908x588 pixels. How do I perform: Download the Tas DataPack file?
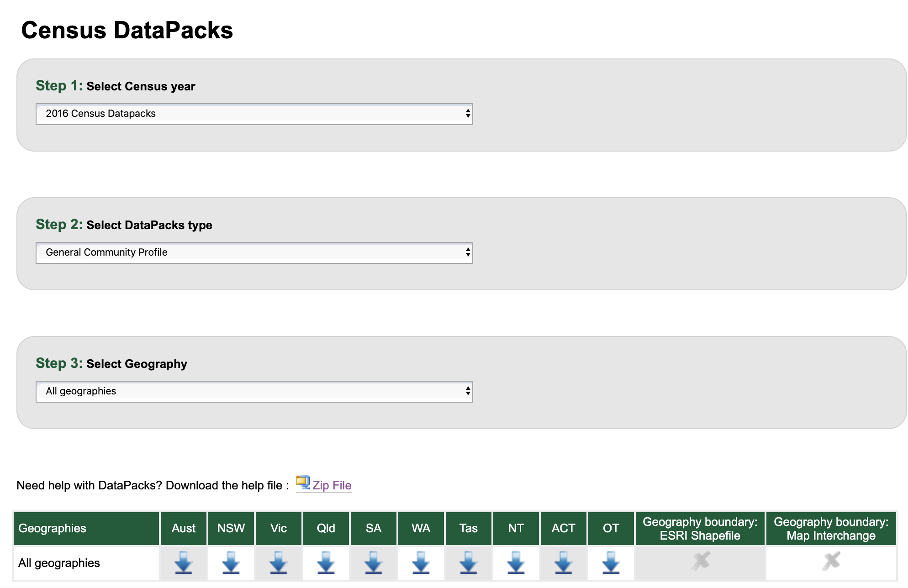tap(468, 562)
